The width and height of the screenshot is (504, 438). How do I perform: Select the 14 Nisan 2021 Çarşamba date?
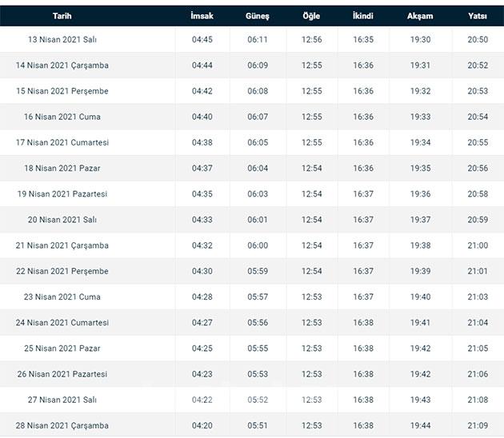coord(62,66)
